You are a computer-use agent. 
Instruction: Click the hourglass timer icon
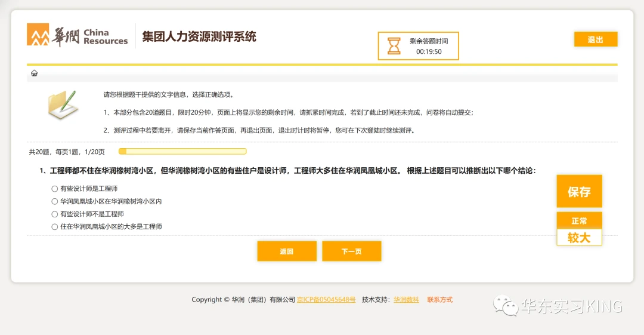(x=394, y=45)
